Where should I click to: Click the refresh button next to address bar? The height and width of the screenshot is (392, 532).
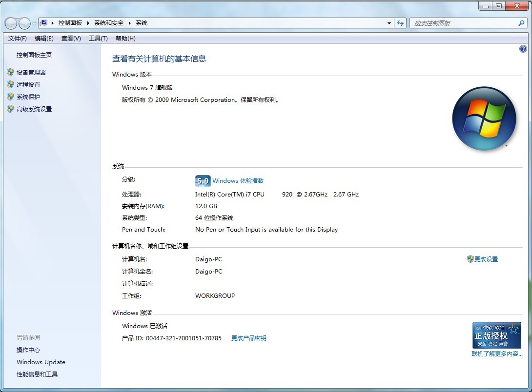[400, 23]
